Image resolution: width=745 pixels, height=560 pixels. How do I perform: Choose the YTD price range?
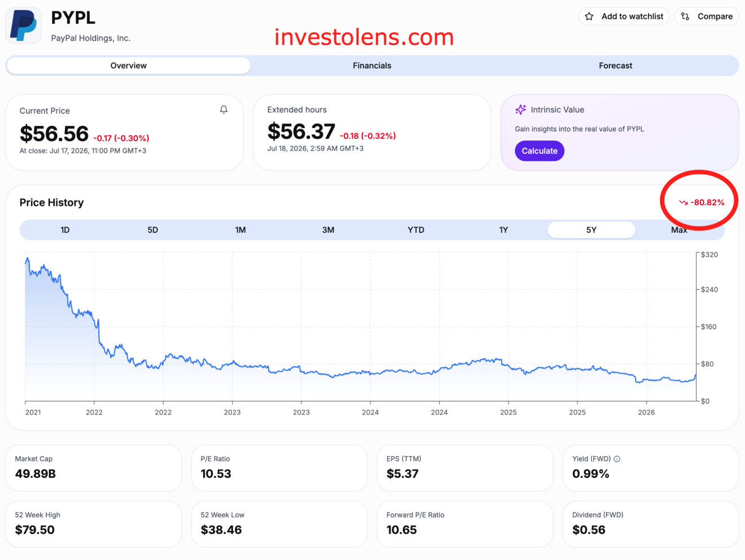click(x=416, y=230)
